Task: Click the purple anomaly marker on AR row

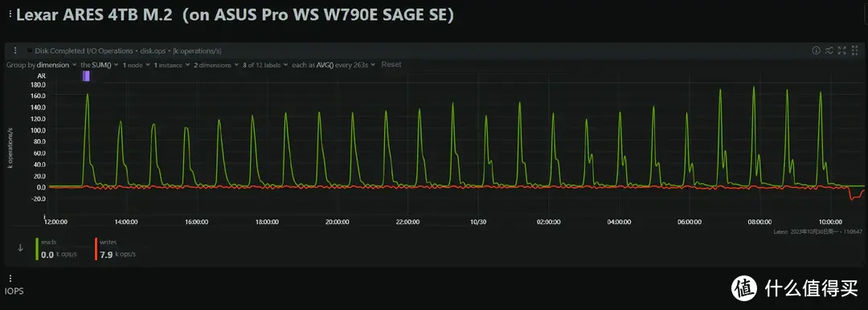Action: [86, 76]
